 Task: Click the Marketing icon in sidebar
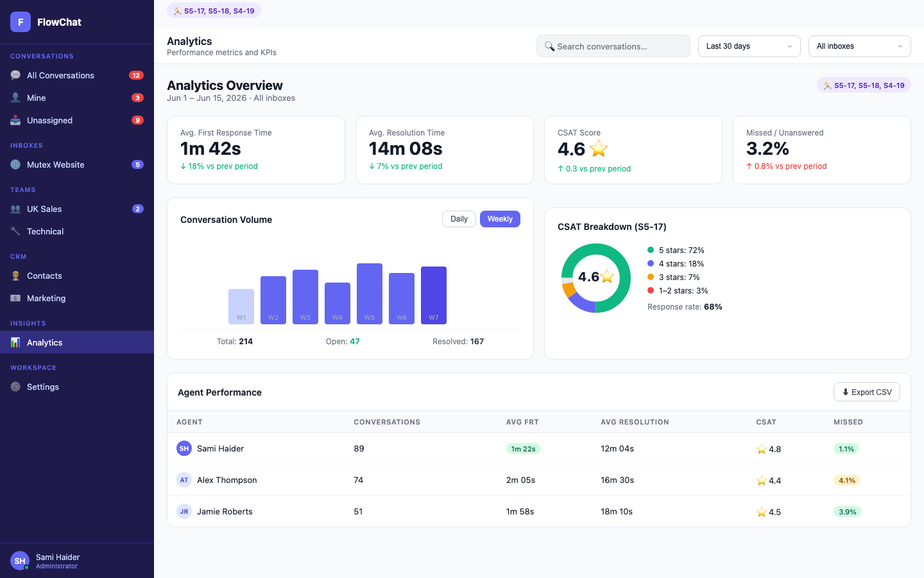pyautogui.click(x=15, y=298)
